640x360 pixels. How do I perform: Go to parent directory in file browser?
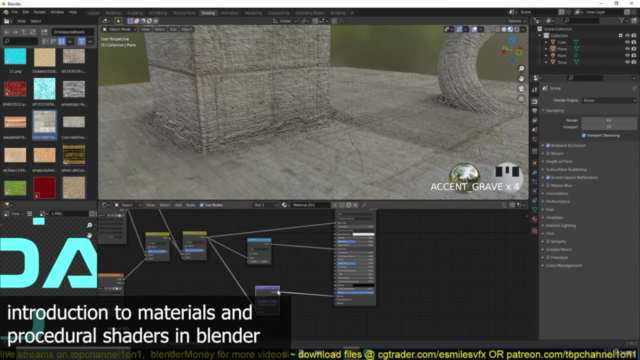pyautogui.click(x=24, y=31)
